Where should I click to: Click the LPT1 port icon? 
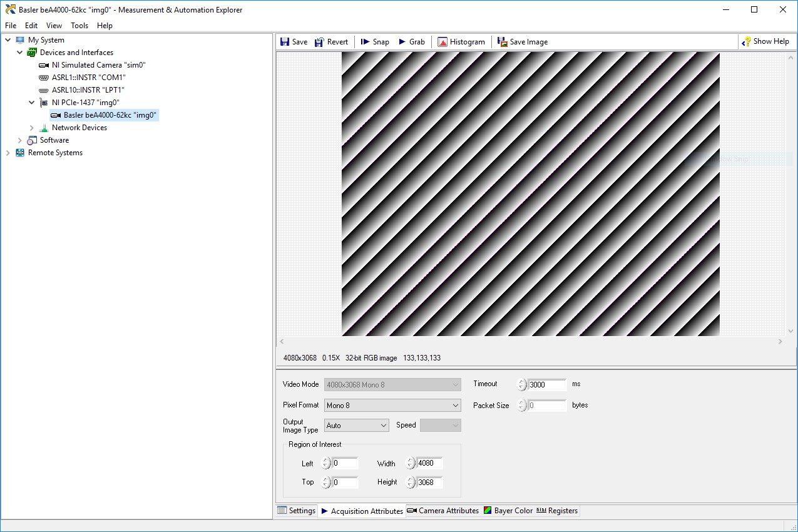click(44, 90)
